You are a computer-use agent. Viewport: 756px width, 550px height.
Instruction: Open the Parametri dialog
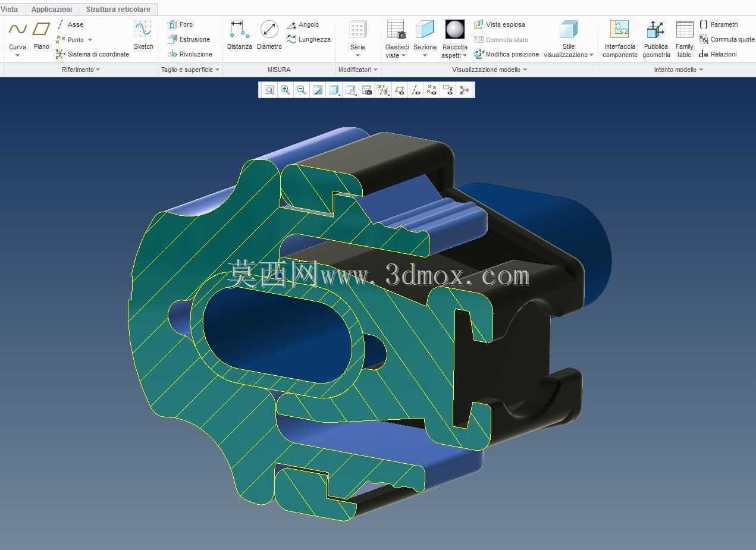(x=719, y=24)
